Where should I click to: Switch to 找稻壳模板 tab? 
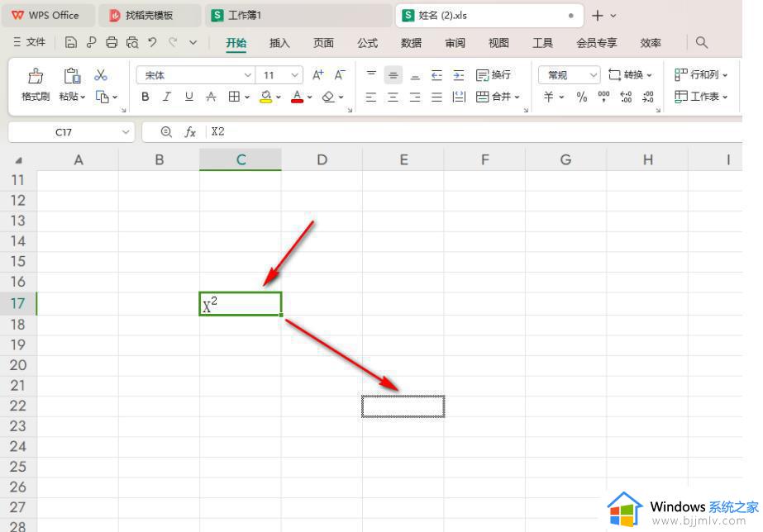149,16
